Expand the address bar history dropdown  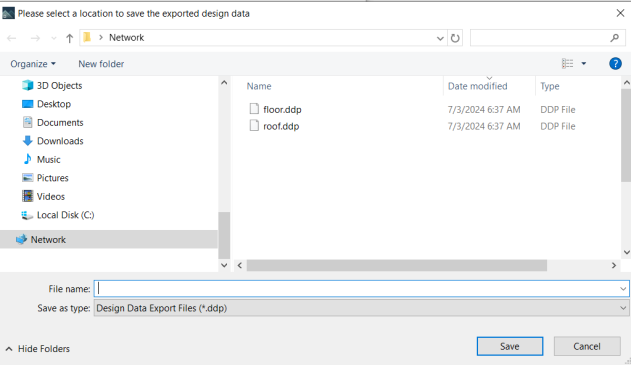(x=440, y=38)
